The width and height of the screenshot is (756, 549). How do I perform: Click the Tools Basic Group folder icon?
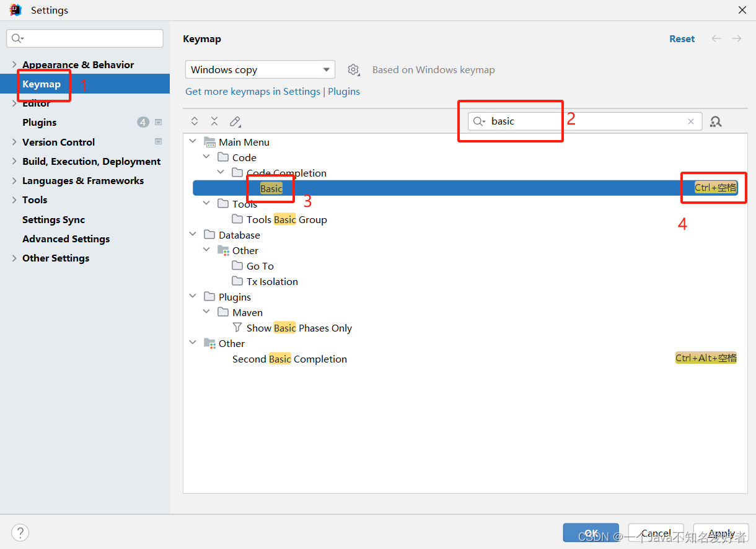(237, 219)
